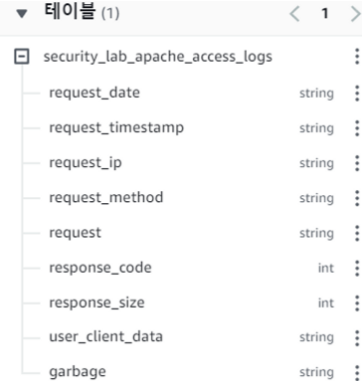Select the garbage column entry

click(x=78, y=372)
